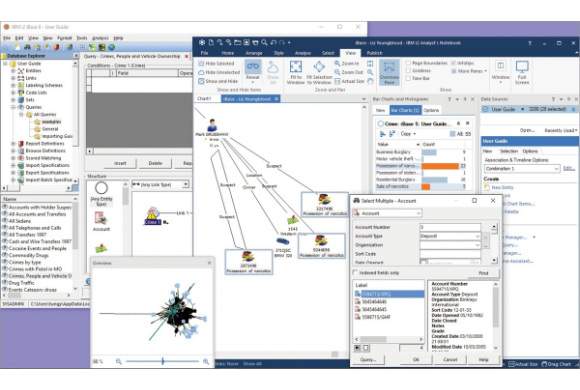
Task: Click the Cancel button in Select Multiple dialog
Action: [450, 360]
